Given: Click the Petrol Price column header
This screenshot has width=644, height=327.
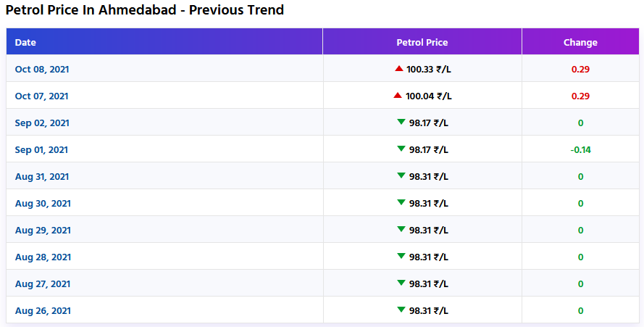Looking at the screenshot, I should [x=422, y=42].
